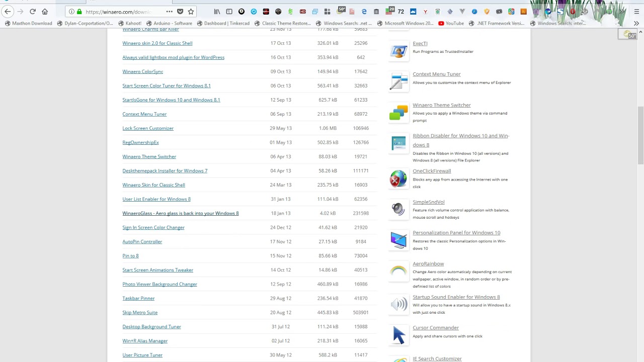Bookmark this page with the star
644x362 pixels.
pyautogui.click(x=191, y=12)
